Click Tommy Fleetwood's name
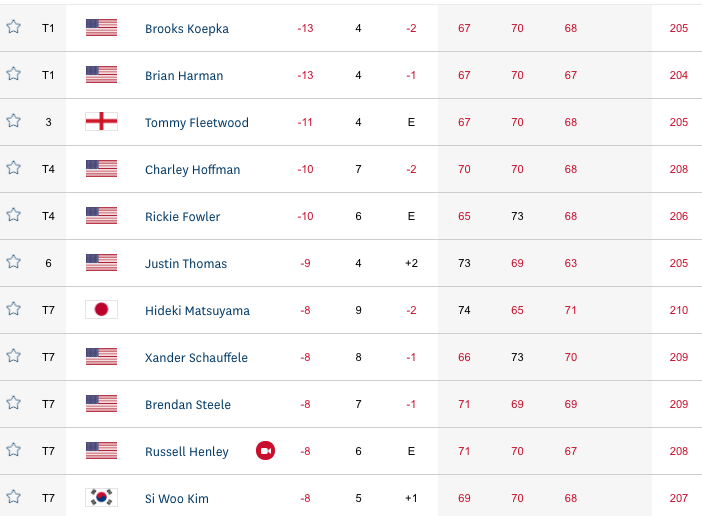 (197, 123)
